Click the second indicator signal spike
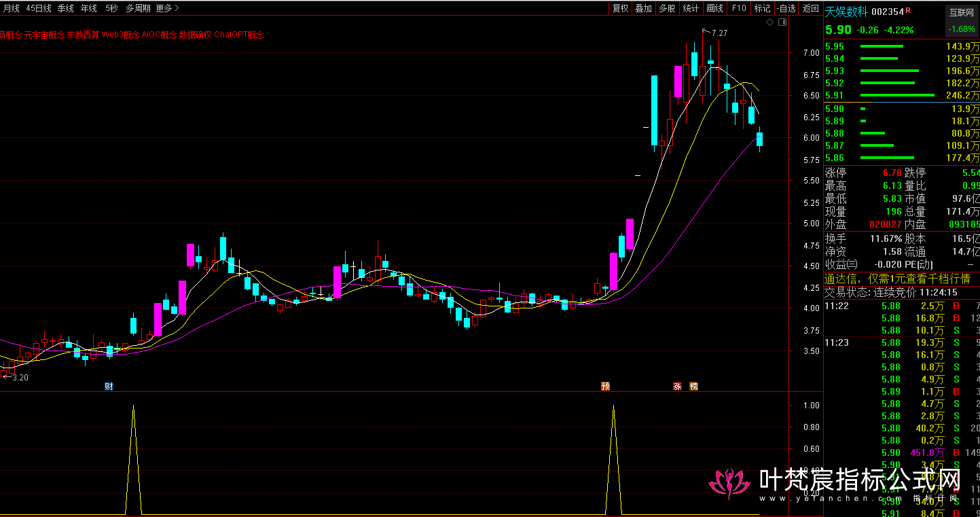Image resolution: width=980 pixels, height=517 pixels. coord(614,459)
